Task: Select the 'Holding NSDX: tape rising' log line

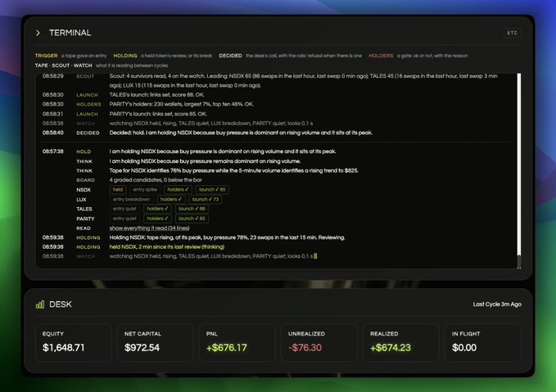Action: (193, 237)
